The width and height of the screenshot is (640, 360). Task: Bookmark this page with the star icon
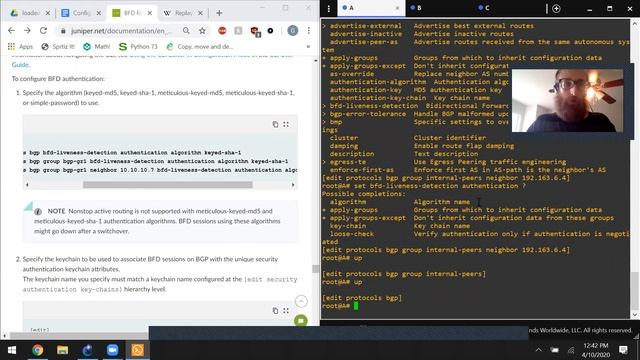202,31
